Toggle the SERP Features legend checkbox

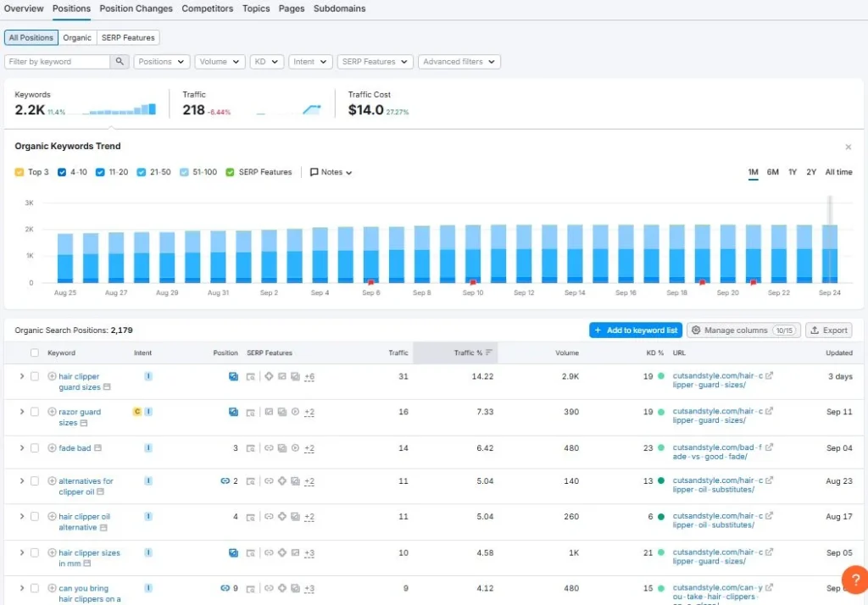coord(231,172)
